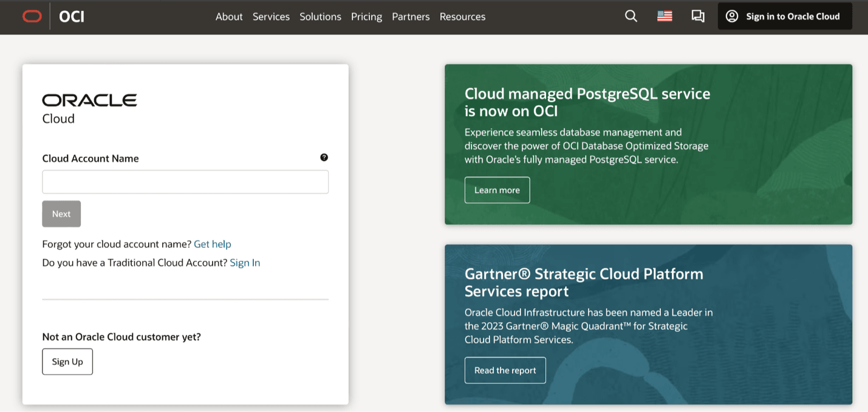Open the chat bubbles contact icon
868x412 pixels.
[x=698, y=16]
